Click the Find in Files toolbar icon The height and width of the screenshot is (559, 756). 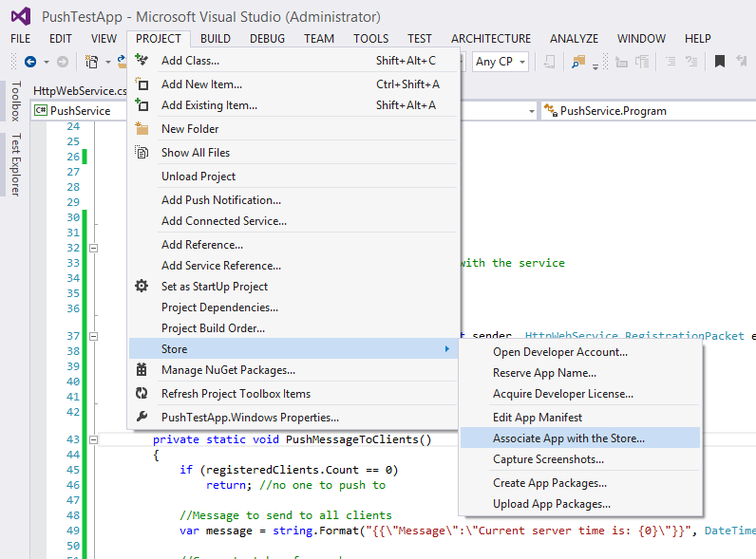pyautogui.click(x=576, y=62)
